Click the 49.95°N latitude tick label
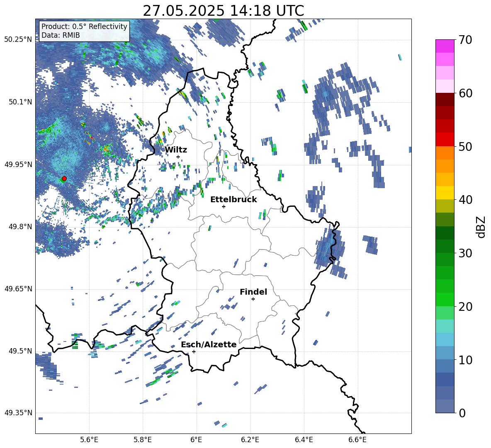 point(18,165)
